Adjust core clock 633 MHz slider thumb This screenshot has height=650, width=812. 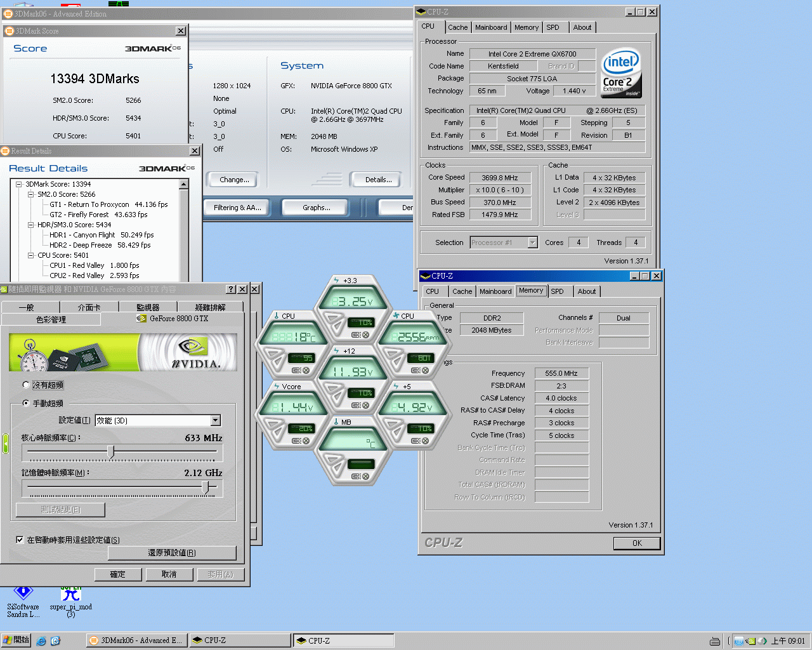[111, 451]
